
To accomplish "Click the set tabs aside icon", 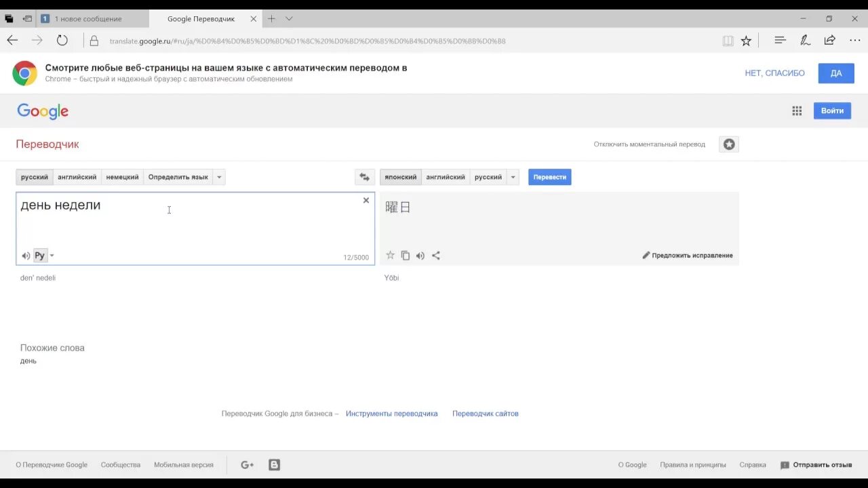I will pos(27,19).
